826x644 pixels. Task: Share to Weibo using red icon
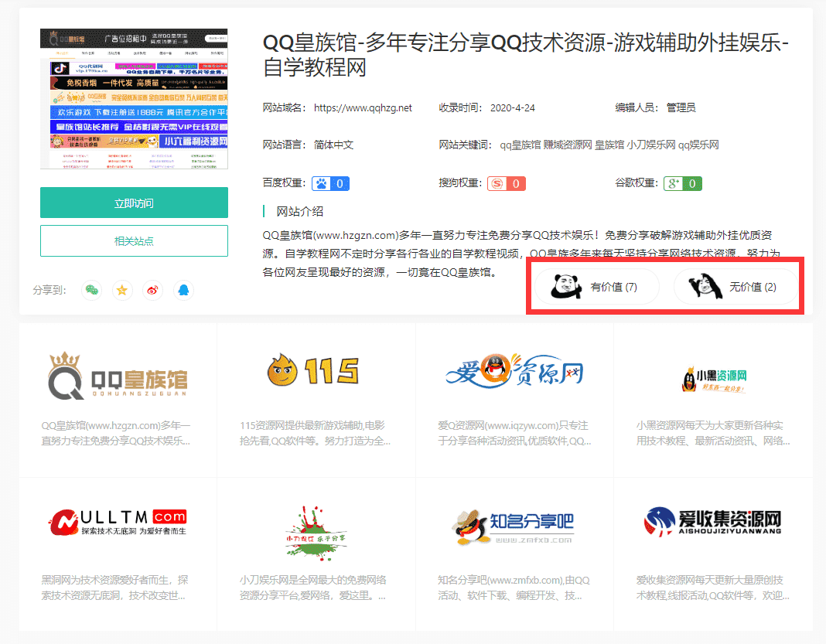point(153,289)
